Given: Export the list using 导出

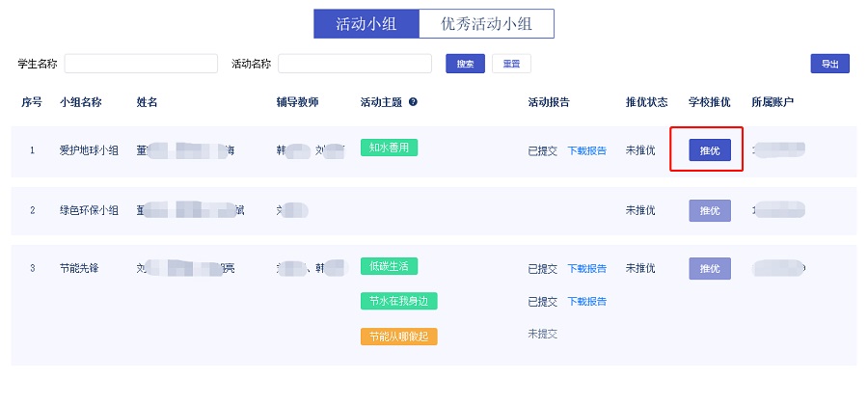Looking at the screenshot, I should pos(829,64).
